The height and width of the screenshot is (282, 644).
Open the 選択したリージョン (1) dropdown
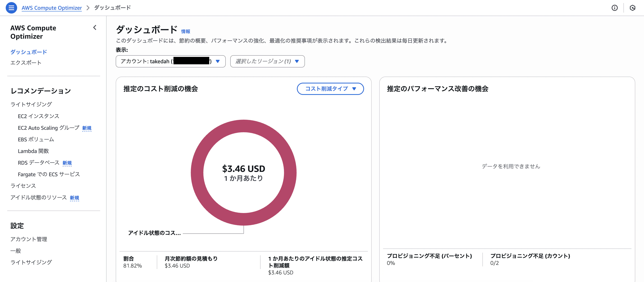[267, 61]
